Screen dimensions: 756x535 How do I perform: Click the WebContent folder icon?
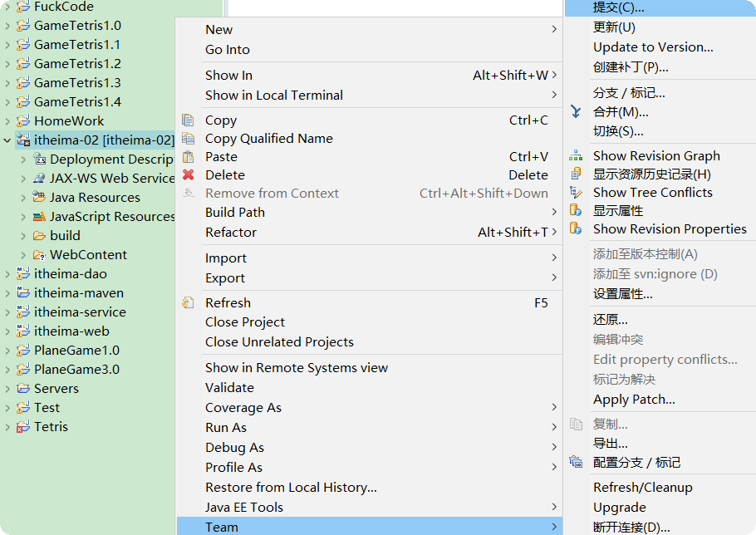click(39, 254)
